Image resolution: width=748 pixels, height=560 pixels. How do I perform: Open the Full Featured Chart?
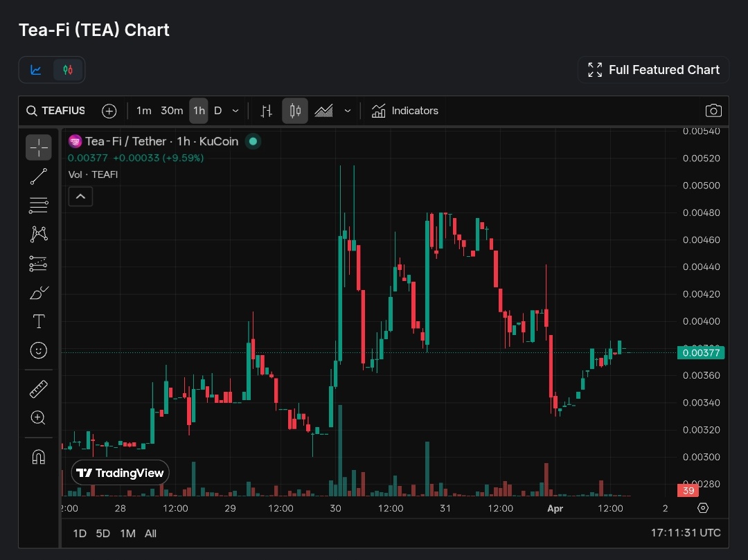tap(653, 70)
